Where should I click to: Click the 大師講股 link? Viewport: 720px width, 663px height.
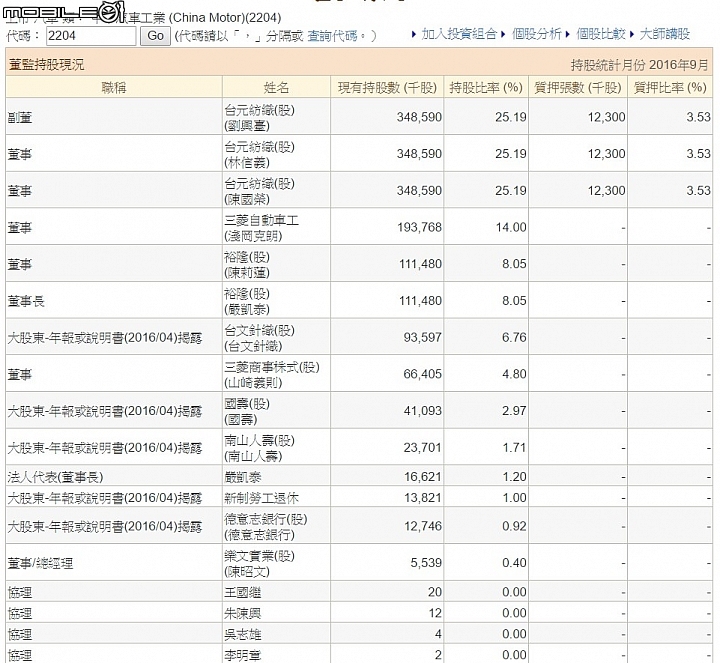[x=664, y=34]
